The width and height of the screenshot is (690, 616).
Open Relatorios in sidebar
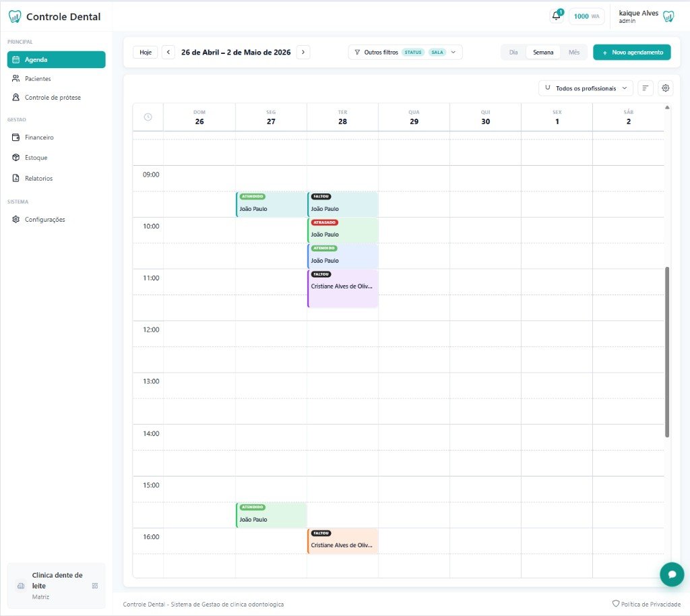(x=57, y=178)
